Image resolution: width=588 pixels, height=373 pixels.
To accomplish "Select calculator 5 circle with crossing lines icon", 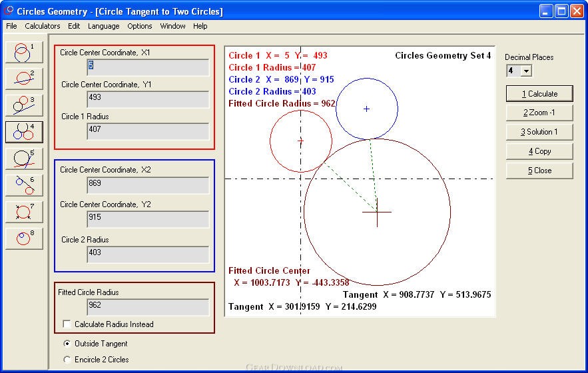I will click(x=24, y=159).
